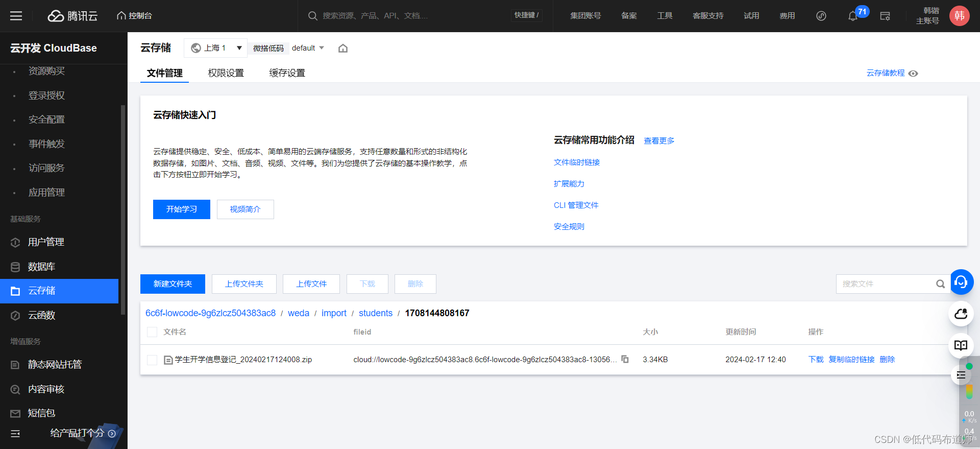This screenshot has height=449, width=980.
Task: Toggle the eye icon next to 云存储教程
Action: pos(913,74)
